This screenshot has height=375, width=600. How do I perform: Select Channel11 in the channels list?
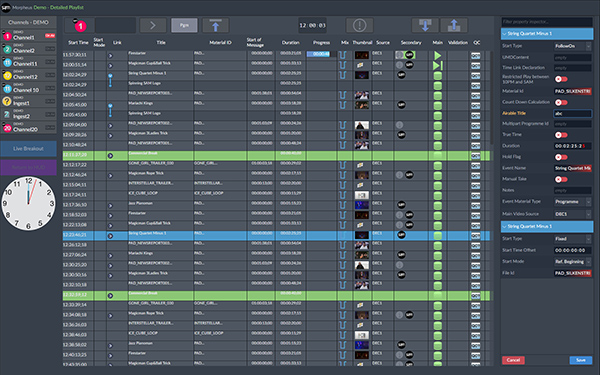point(29,63)
